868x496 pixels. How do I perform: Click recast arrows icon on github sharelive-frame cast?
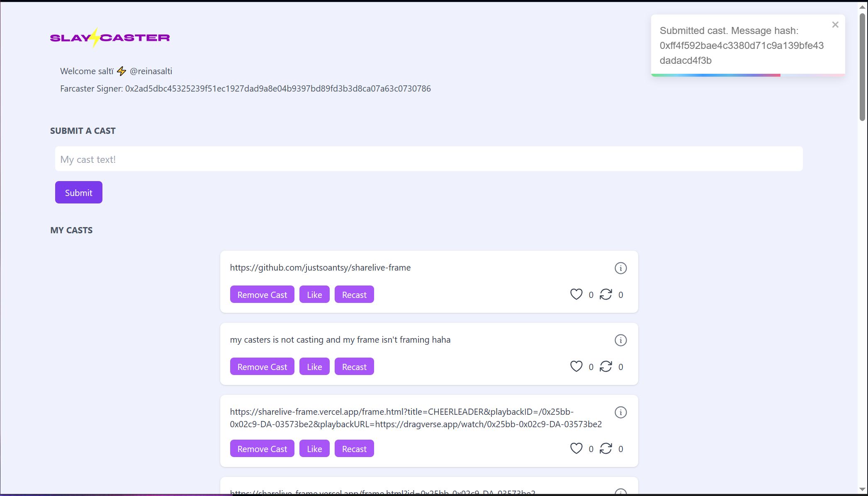click(606, 294)
